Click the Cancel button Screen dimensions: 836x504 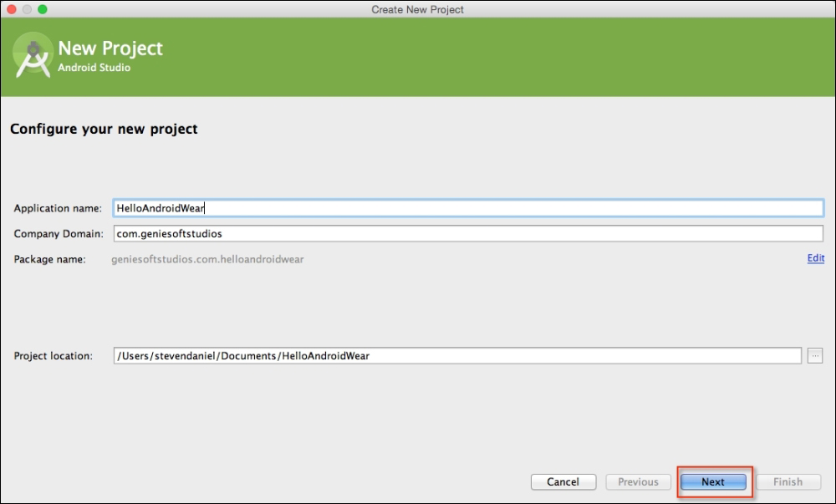(x=563, y=481)
